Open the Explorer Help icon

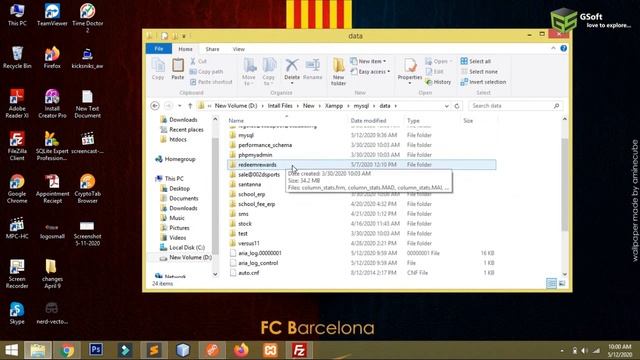[x=564, y=49]
